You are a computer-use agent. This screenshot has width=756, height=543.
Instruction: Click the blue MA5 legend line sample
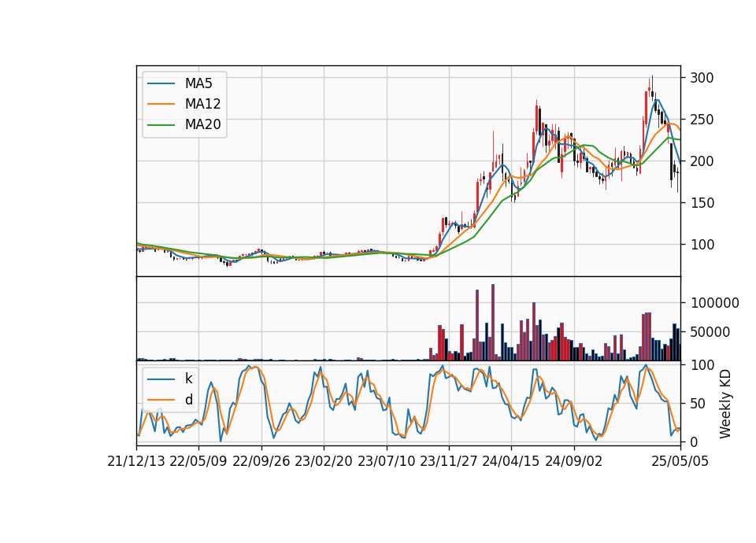pos(161,84)
